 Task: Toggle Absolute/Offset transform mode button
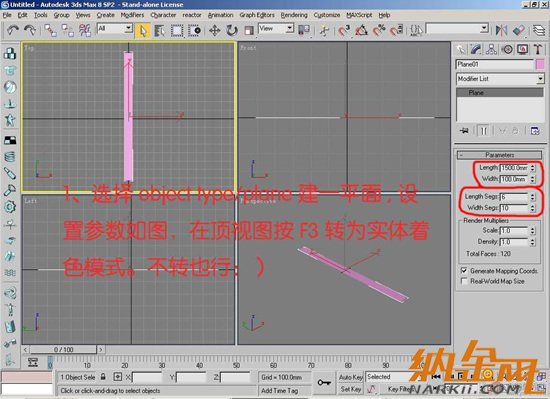(118, 377)
